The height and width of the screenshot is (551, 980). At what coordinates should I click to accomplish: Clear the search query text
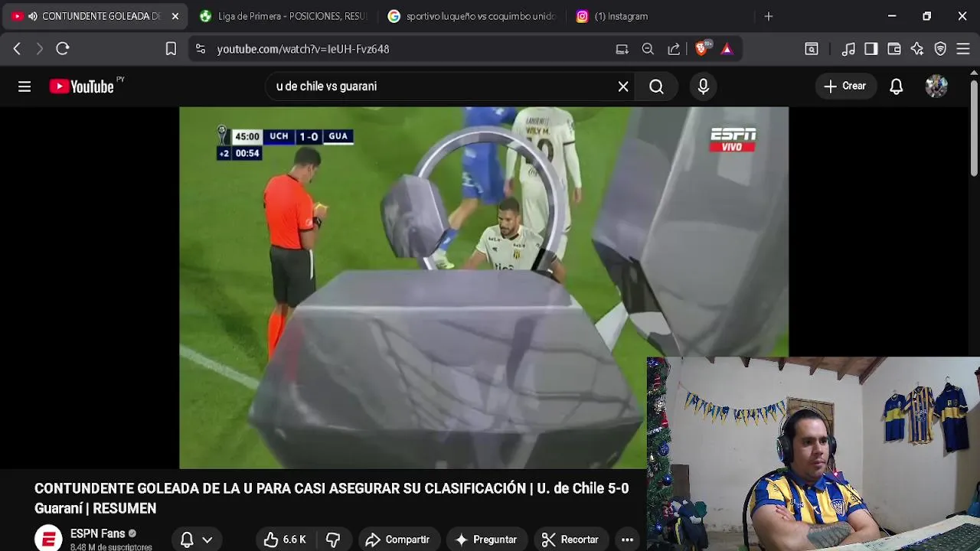tap(623, 86)
